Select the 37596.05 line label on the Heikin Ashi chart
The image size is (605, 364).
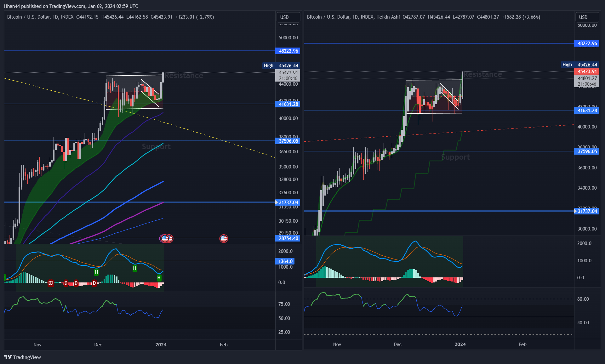587,151
